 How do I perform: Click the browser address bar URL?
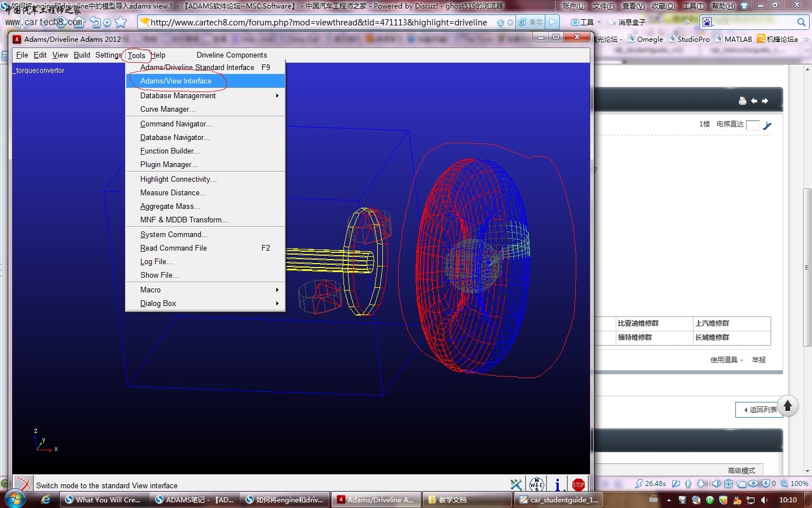[x=319, y=23]
